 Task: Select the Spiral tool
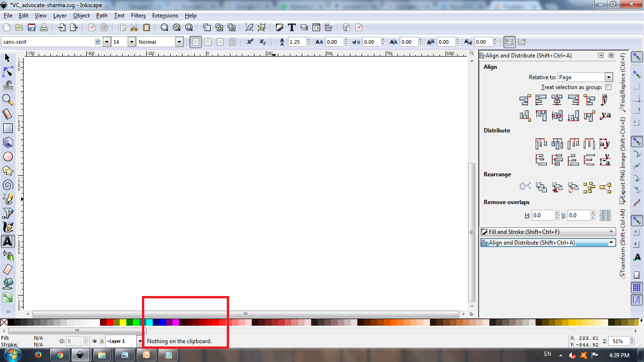click(x=8, y=185)
